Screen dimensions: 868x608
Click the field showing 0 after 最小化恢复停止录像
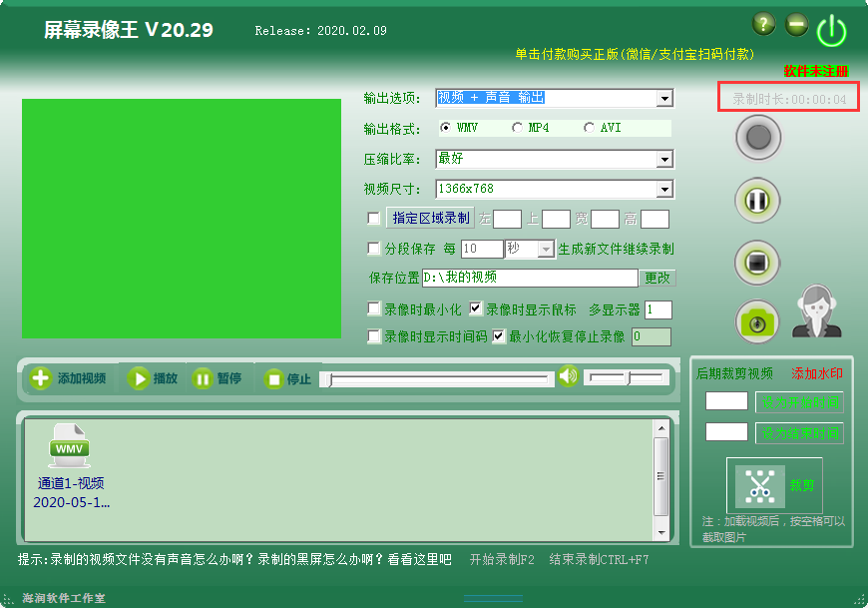(x=651, y=336)
